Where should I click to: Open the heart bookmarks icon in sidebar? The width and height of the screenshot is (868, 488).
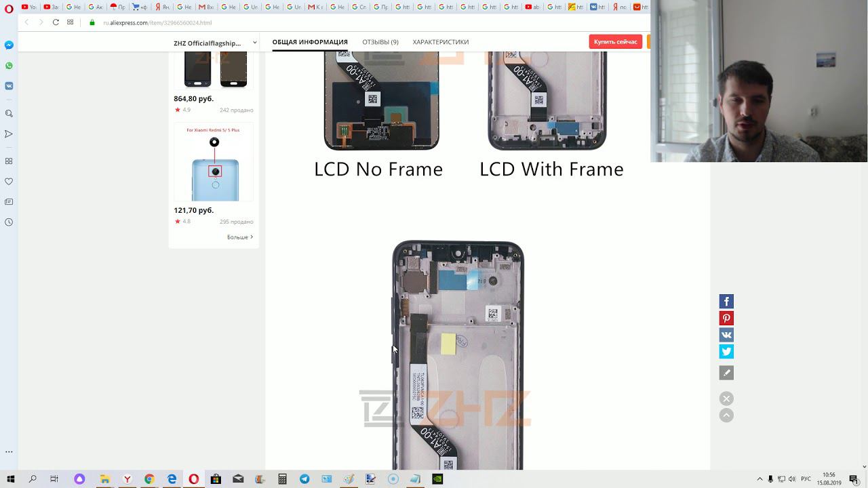click(x=9, y=182)
